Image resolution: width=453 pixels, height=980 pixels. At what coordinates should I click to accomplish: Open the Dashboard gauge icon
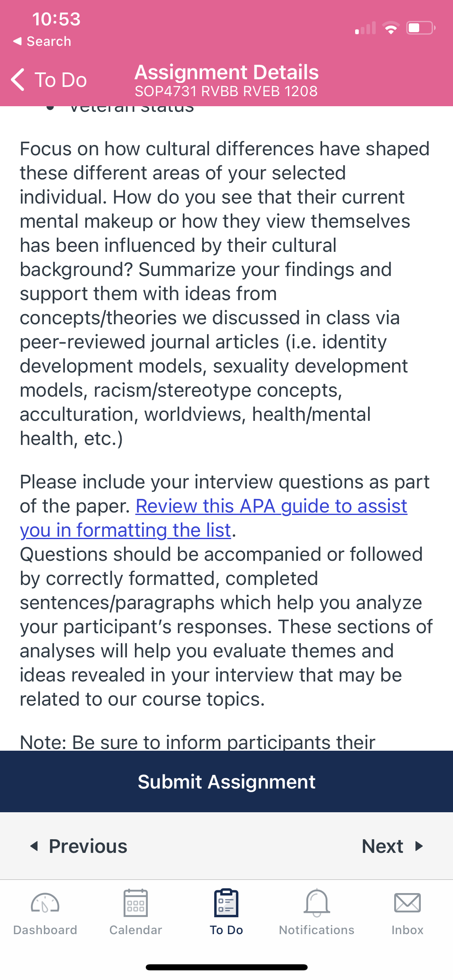coord(45,903)
